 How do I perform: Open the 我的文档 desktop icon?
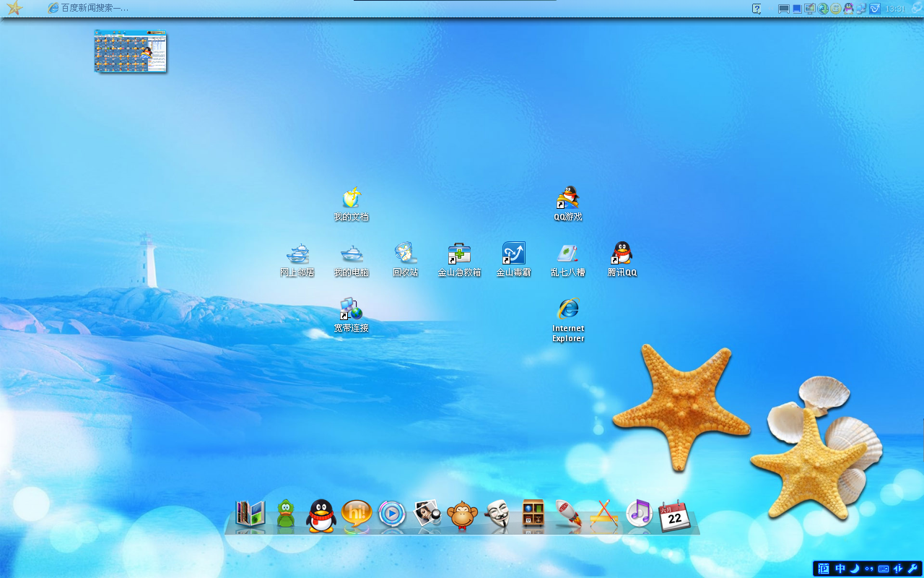coord(352,204)
